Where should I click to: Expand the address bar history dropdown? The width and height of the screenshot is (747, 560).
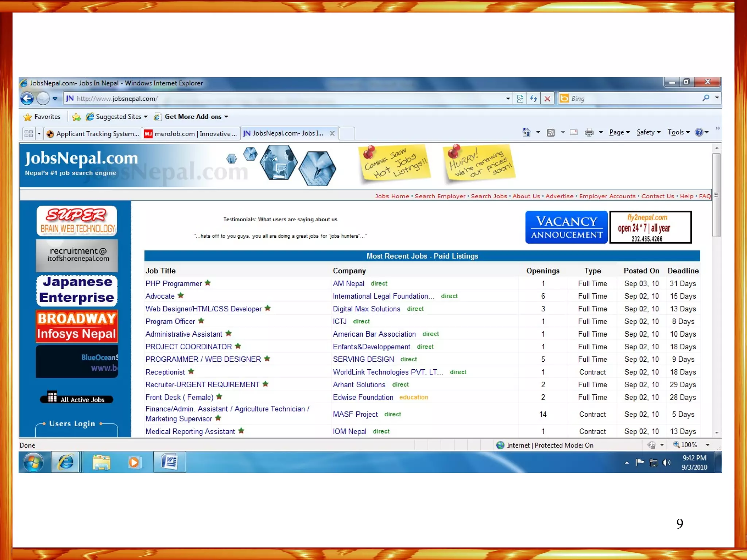[508, 98]
